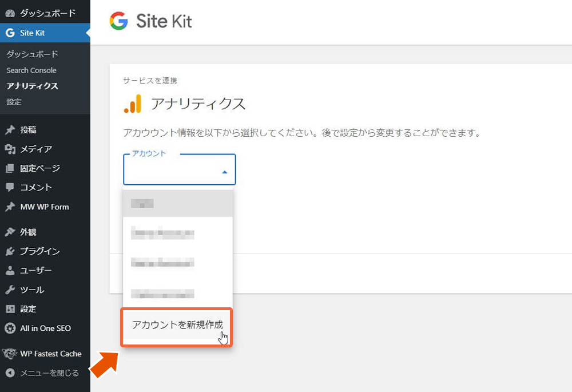Image resolution: width=572 pixels, height=392 pixels.
Task: Open Search Console submenu item
Action: [31, 70]
